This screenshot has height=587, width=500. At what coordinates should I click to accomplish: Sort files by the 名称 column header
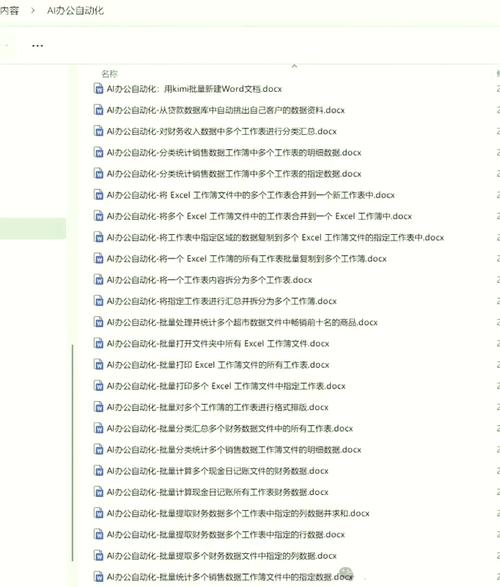[109, 74]
